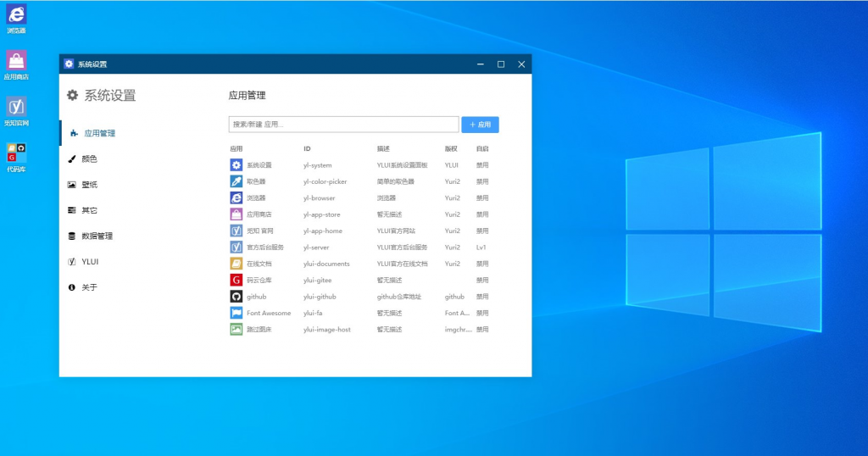Click the 浏览器 icon in the app list

[236, 197]
